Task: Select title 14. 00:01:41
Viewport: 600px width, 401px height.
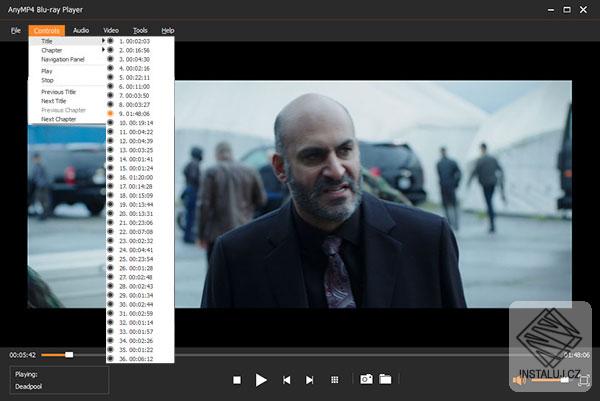Action: pos(140,159)
